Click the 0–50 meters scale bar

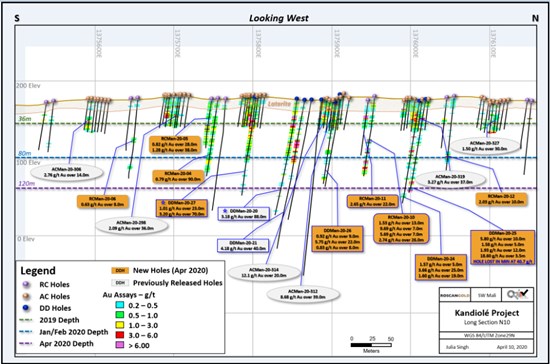[371, 345]
